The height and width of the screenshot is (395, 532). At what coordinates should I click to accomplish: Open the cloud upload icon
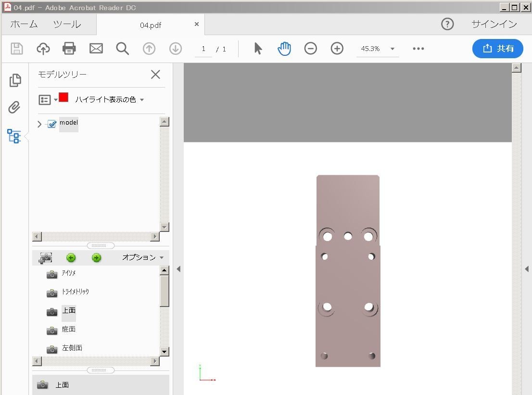pyautogui.click(x=43, y=49)
